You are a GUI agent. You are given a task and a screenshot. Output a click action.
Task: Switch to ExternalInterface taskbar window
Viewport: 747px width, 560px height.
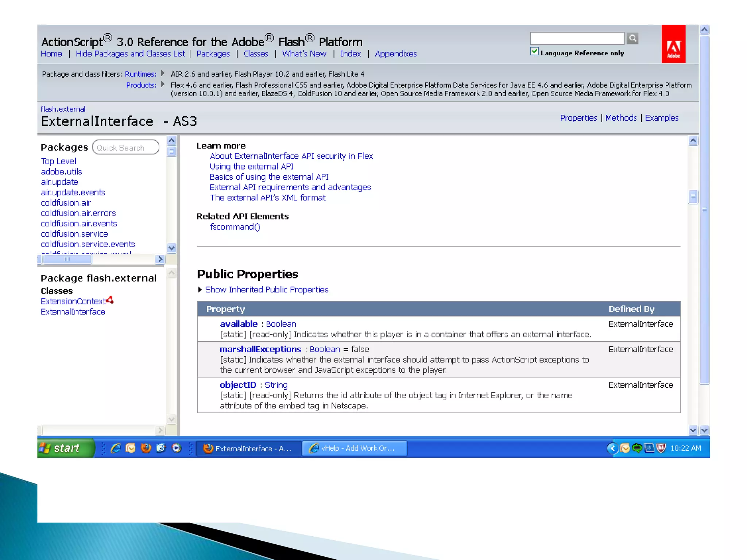point(249,448)
